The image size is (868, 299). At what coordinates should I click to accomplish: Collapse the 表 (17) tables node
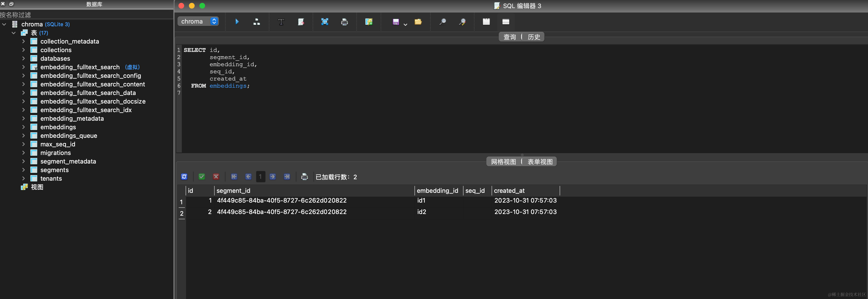tap(14, 33)
